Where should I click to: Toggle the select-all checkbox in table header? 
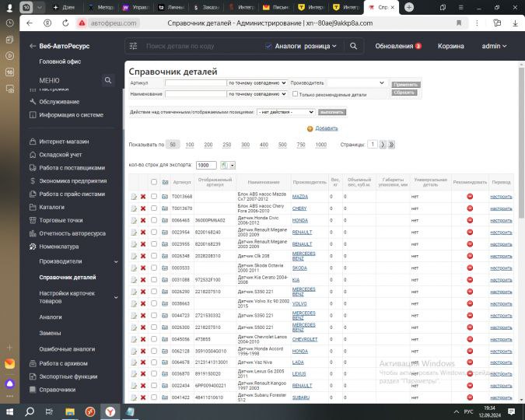point(154,182)
